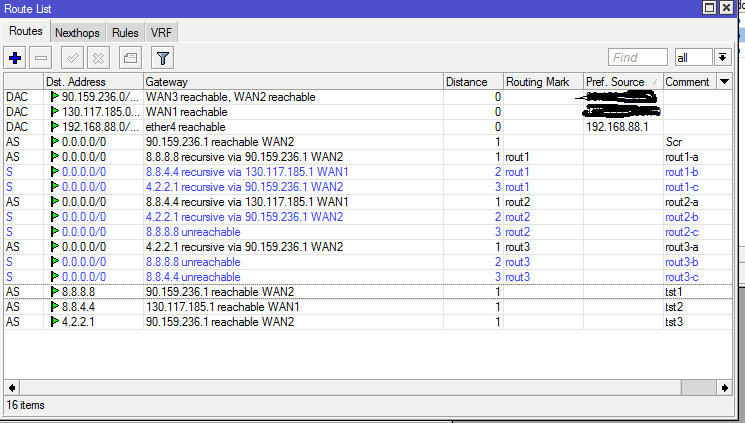Select the route with comment rout1-b

[x=368, y=172]
